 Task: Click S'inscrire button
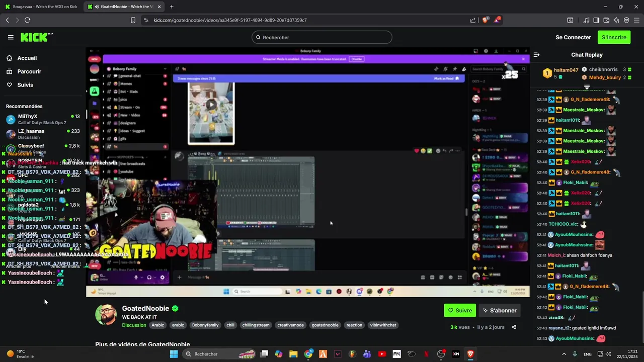pos(614,37)
